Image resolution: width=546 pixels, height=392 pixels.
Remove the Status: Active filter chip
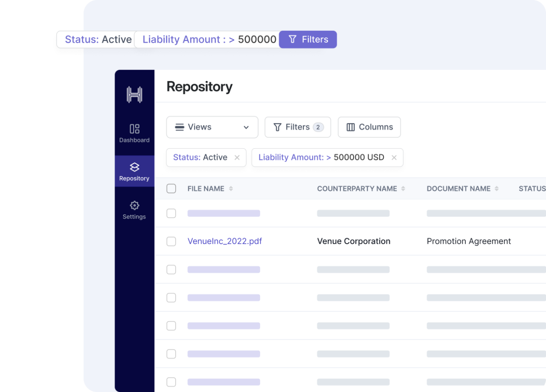[x=237, y=157]
